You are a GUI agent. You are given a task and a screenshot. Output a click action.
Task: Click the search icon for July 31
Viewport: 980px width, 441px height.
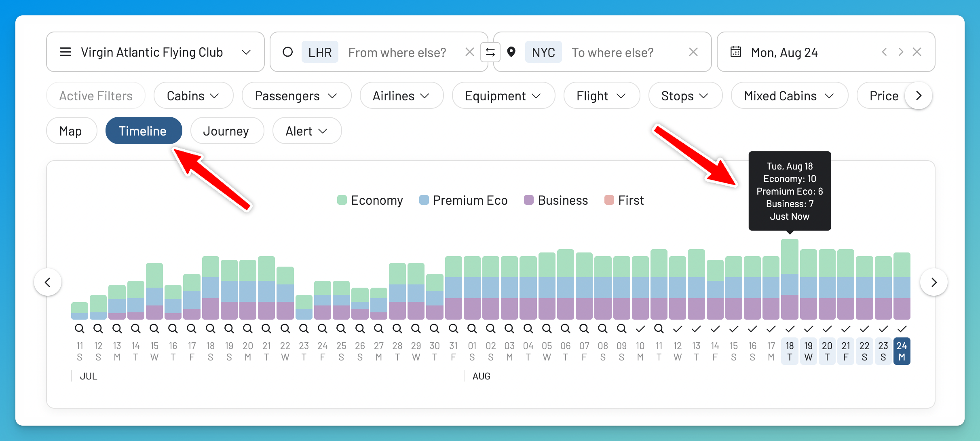(454, 329)
